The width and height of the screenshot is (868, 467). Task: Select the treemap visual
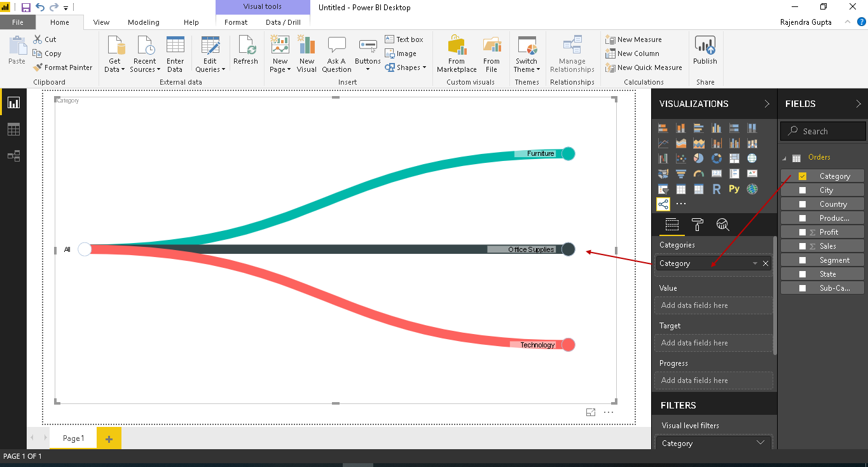click(x=734, y=158)
